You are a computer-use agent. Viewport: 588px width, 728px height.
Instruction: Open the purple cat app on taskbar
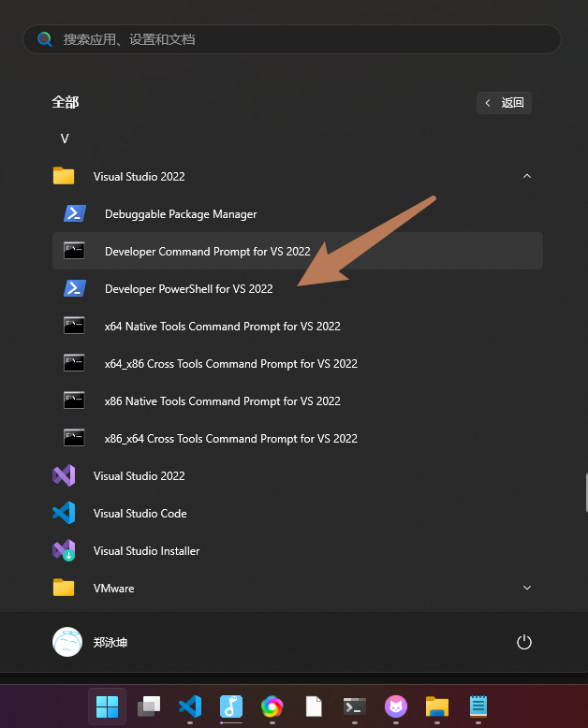[396, 706]
